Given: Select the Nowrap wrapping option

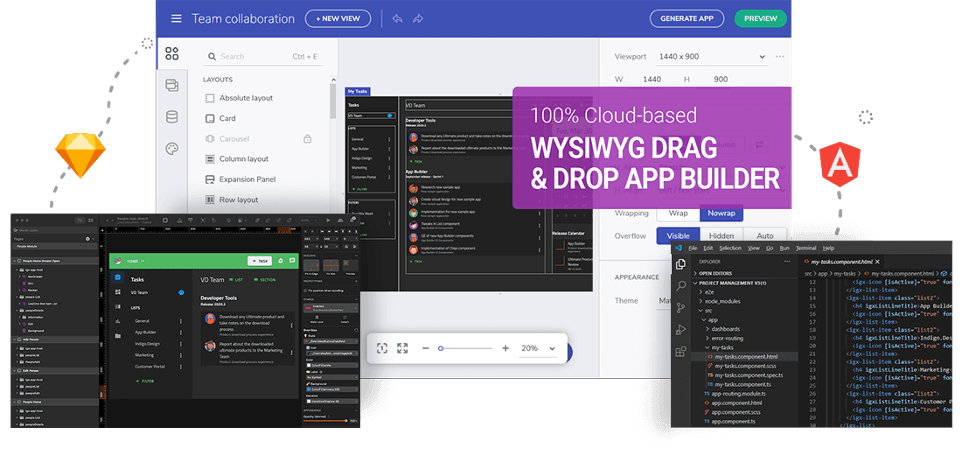Looking at the screenshot, I should pos(722,213).
